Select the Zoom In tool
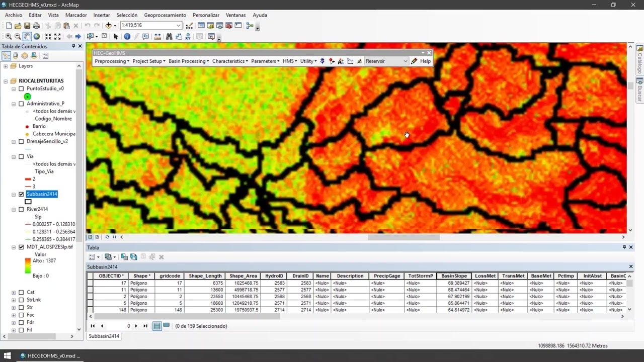 (x=9, y=37)
